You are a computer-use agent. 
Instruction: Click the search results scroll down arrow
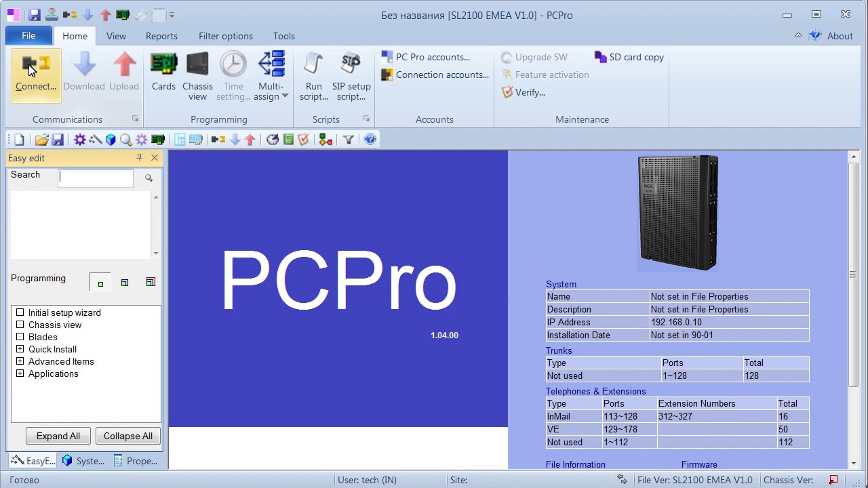pyautogui.click(x=156, y=253)
